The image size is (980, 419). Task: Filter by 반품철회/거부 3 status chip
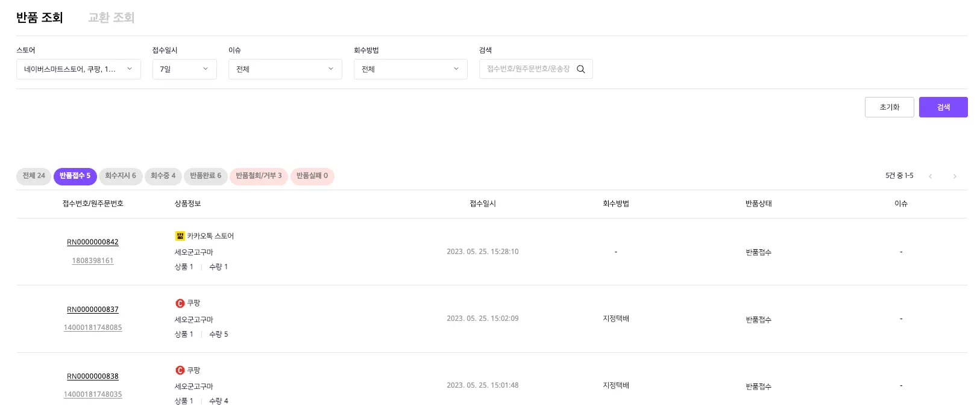(259, 176)
